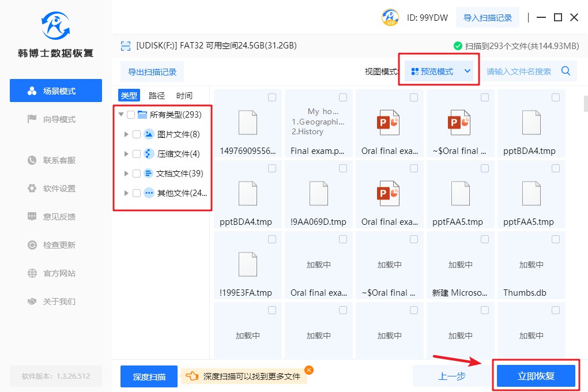Tick checkbox on Thumbs.db file

(555, 239)
